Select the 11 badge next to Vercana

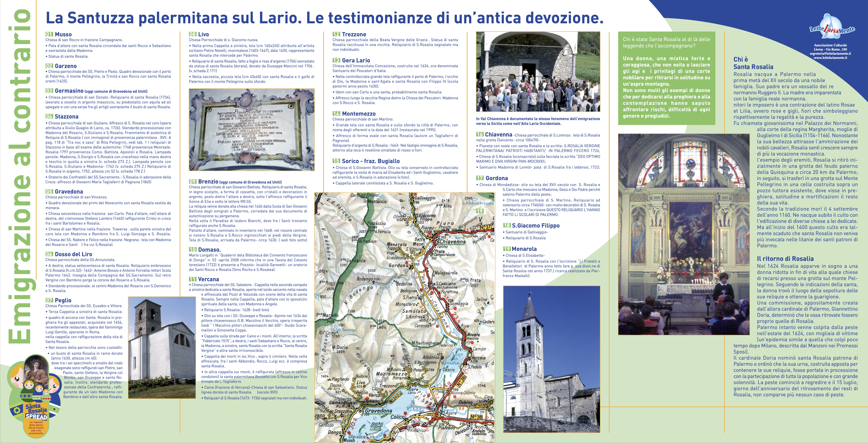(193, 279)
